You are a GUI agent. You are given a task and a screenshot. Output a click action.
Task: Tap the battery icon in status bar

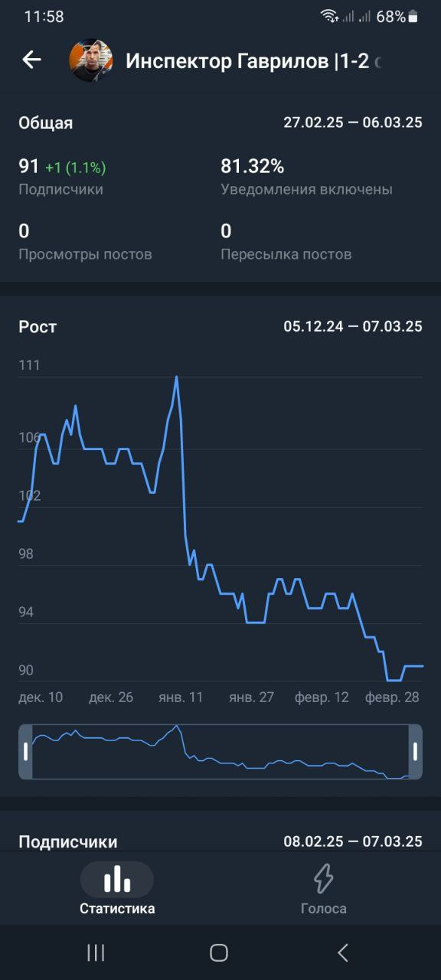click(x=413, y=16)
